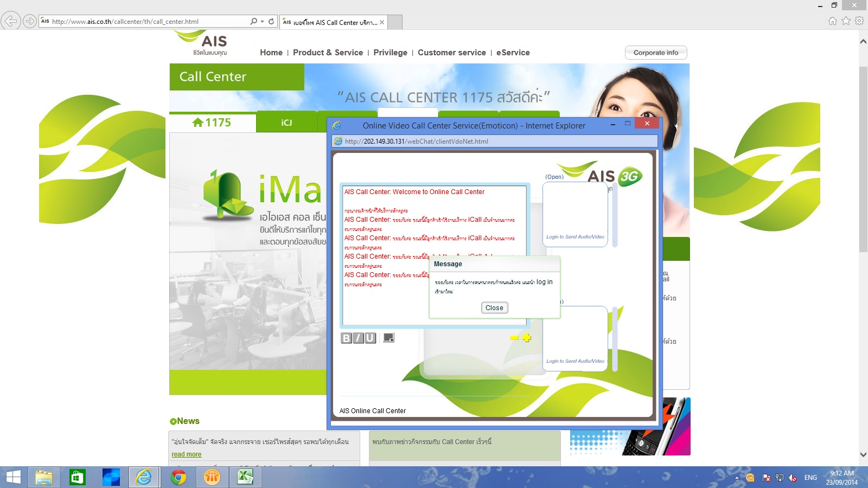Switch to Internet Explorer in the taskbar
The image size is (868, 488).
pyautogui.click(x=144, y=477)
